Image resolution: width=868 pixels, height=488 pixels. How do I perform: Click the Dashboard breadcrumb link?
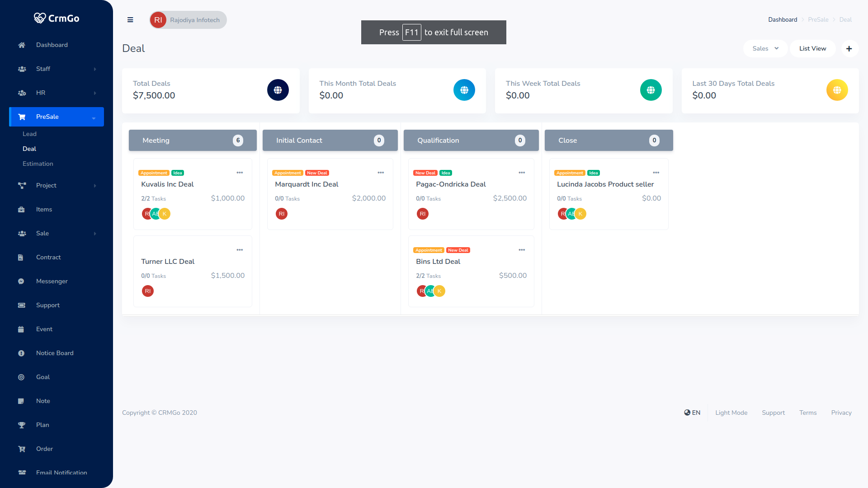(x=783, y=20)
